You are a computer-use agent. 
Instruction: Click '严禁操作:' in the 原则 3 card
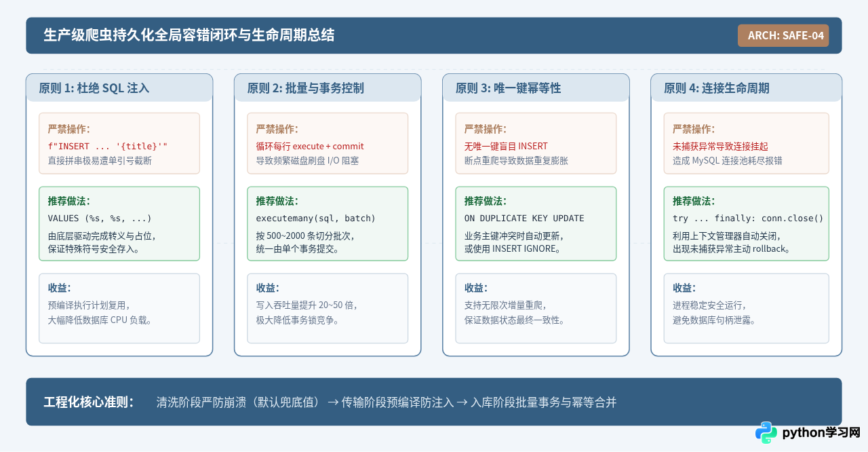point(486,129)
